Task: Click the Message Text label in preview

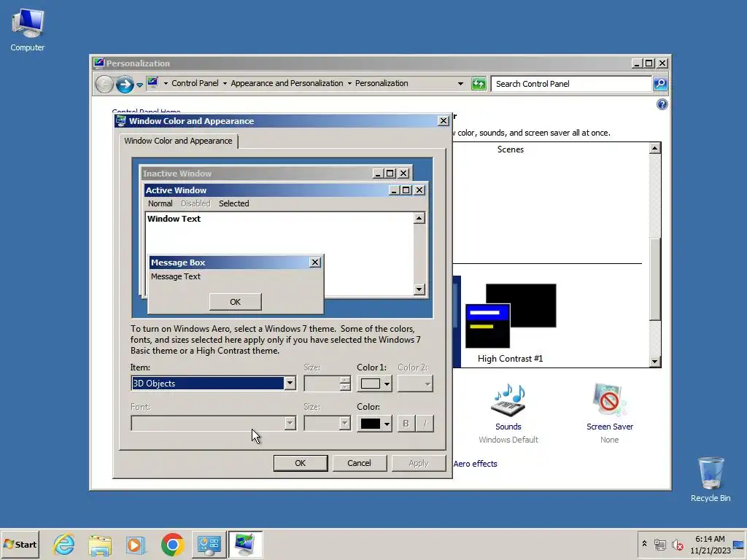Action: point(175,276)
